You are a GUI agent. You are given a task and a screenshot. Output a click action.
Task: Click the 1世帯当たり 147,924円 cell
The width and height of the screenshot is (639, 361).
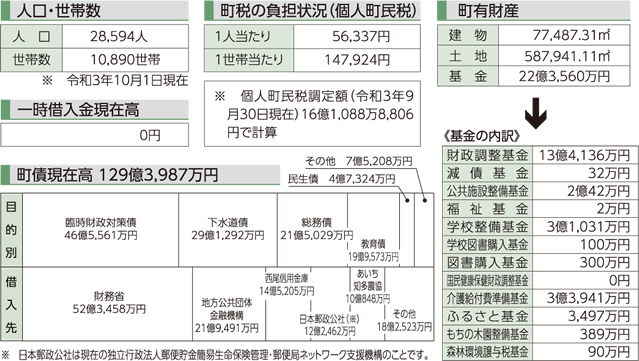(357, 60)
